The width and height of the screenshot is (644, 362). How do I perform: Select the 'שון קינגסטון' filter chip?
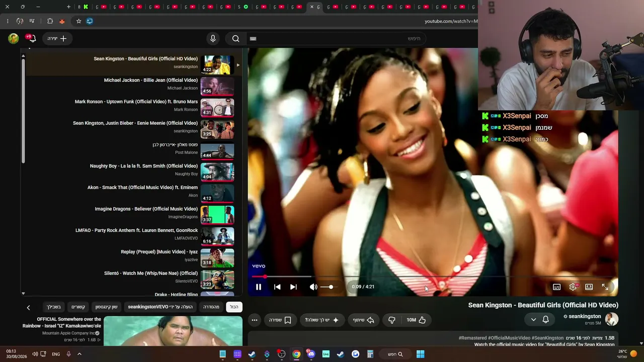click(x=107, y=307)
